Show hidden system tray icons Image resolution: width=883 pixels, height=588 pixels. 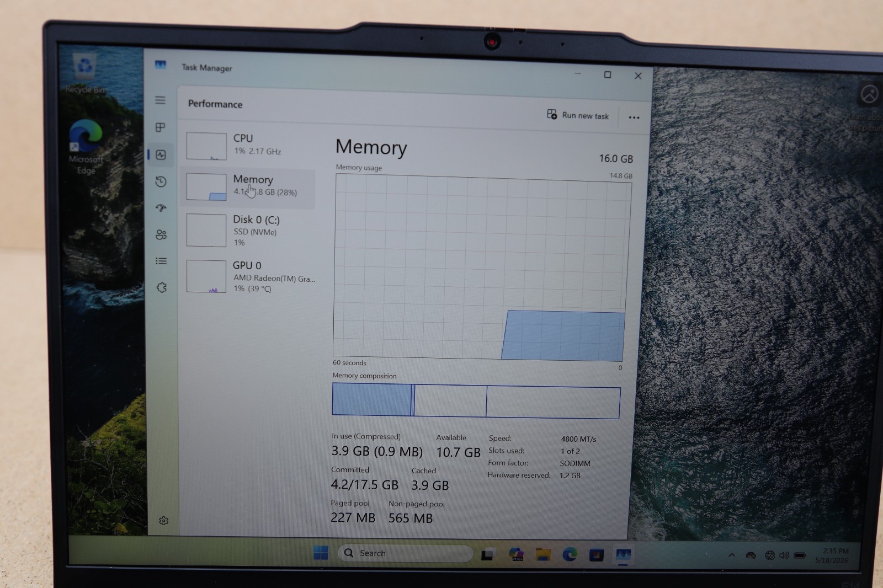[732, 555]
